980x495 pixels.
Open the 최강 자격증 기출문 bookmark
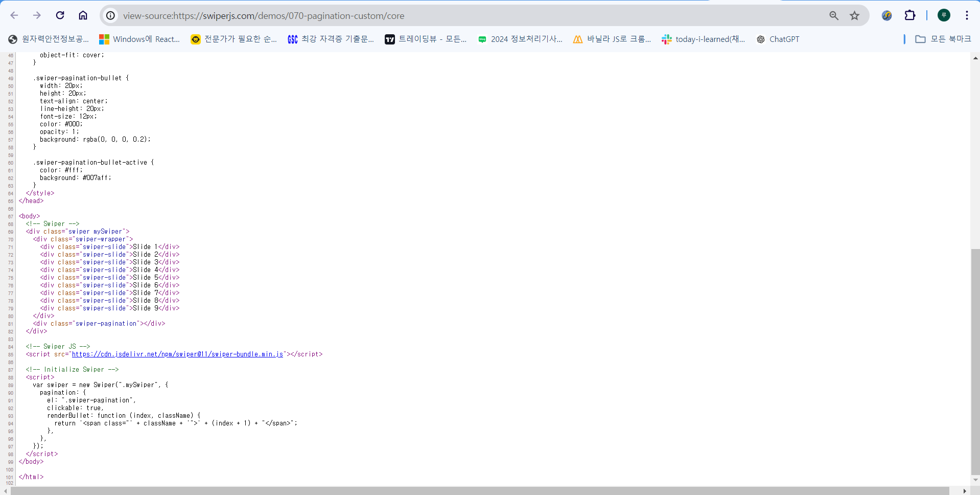click(x=331, y=39)
